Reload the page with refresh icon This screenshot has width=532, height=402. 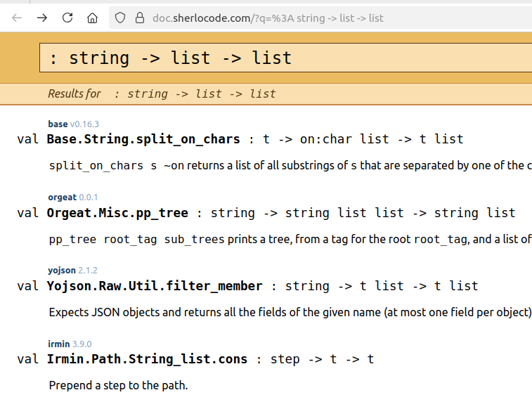pos(67,18)
